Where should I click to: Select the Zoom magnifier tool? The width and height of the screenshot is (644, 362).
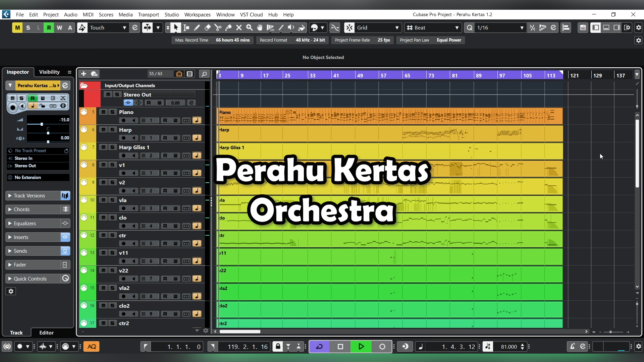pos(249,28)
